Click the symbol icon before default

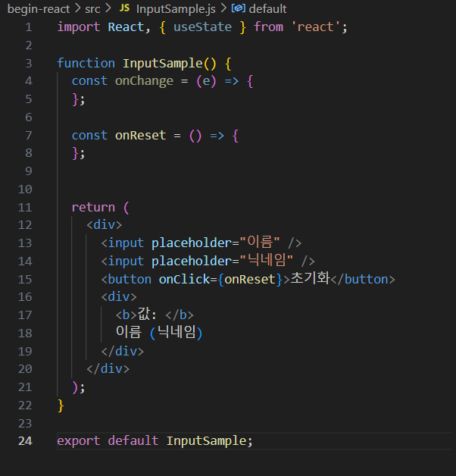pos(239,8)
